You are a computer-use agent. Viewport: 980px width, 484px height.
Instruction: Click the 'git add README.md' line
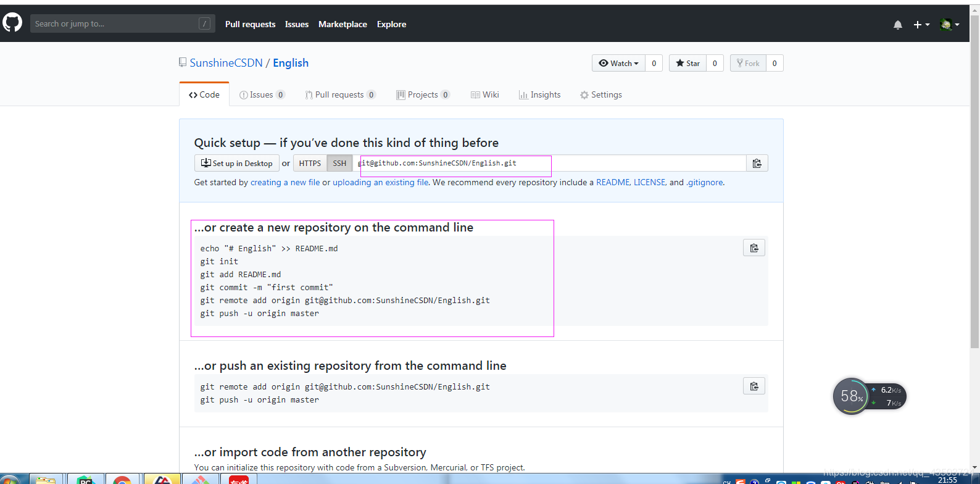click(x=241, y=274)
